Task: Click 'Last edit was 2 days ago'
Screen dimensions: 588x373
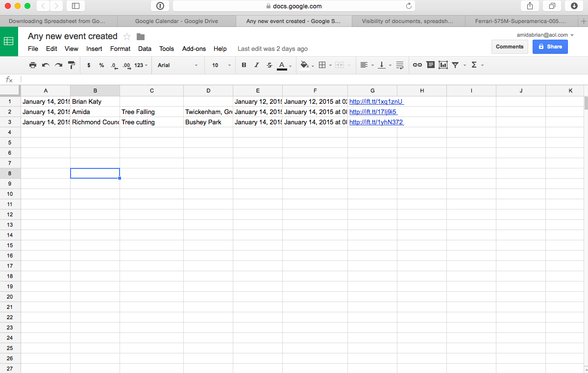Action: click(x=272, y=49)
